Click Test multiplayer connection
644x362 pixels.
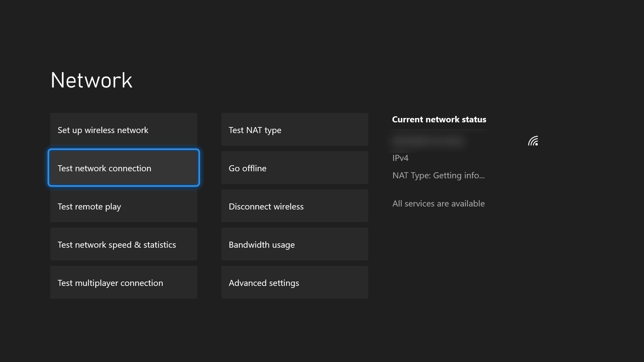click(123, 283)
